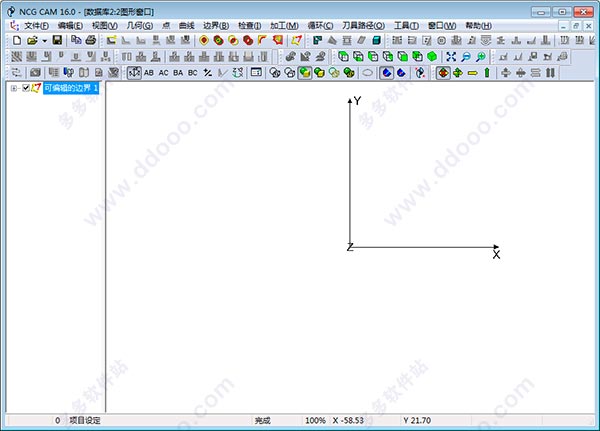Click the teal solid box icon
This screenshot has width=600, height=431.
[x=377, y=40]
